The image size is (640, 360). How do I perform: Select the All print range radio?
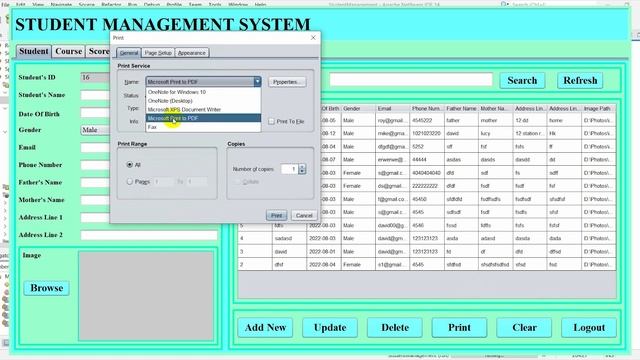[x=130, y=164]
